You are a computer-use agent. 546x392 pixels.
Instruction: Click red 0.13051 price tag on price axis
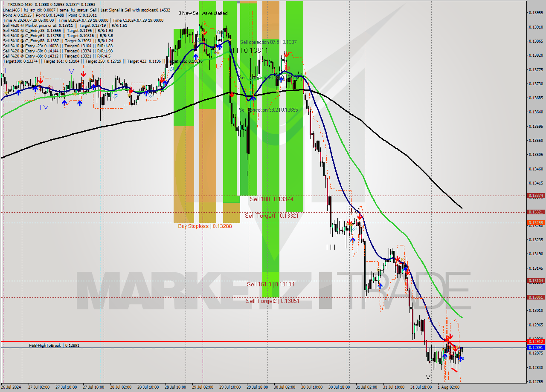536,297
